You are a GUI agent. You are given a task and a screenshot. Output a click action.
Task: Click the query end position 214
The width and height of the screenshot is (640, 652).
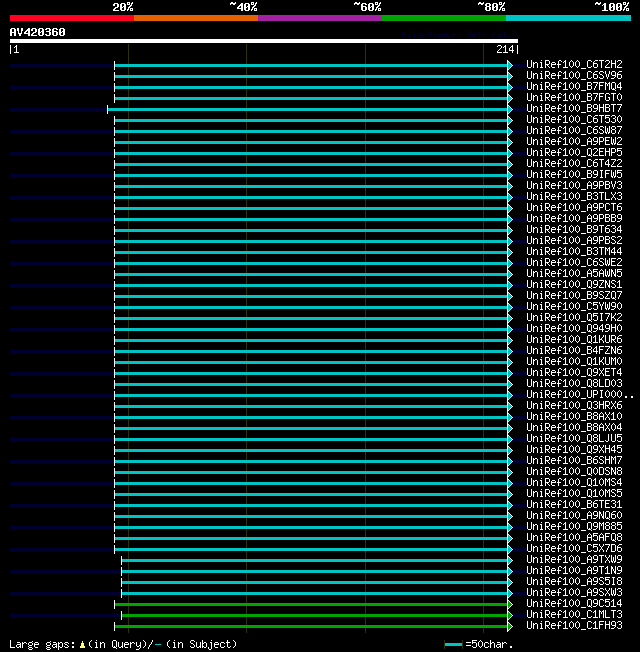(x=505, y=49)
